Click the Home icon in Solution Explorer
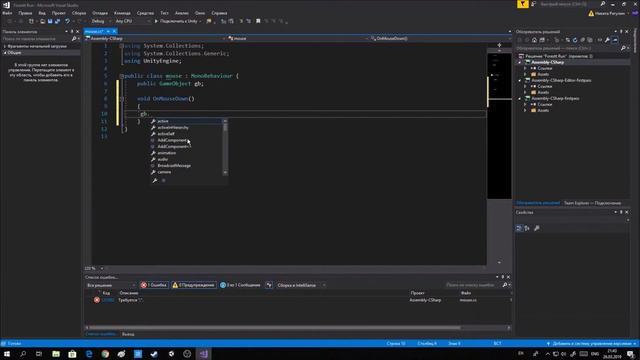 (534, 40)
